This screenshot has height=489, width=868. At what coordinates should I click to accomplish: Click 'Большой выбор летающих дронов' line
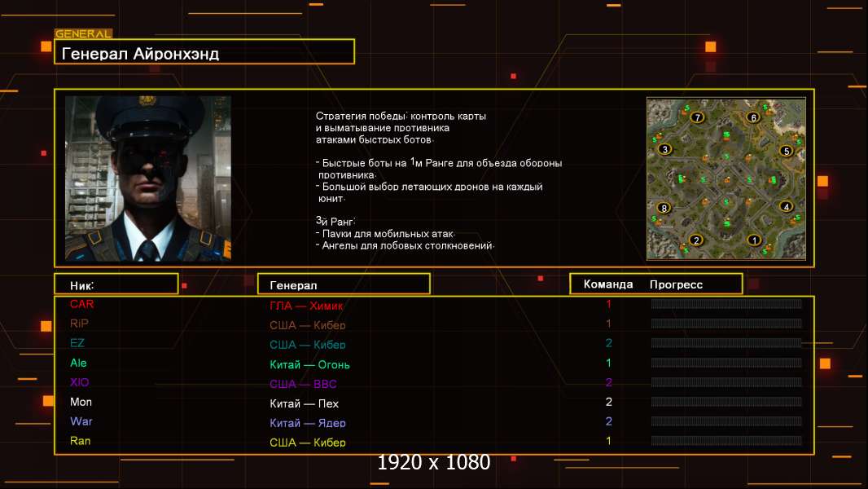point(429,187)
